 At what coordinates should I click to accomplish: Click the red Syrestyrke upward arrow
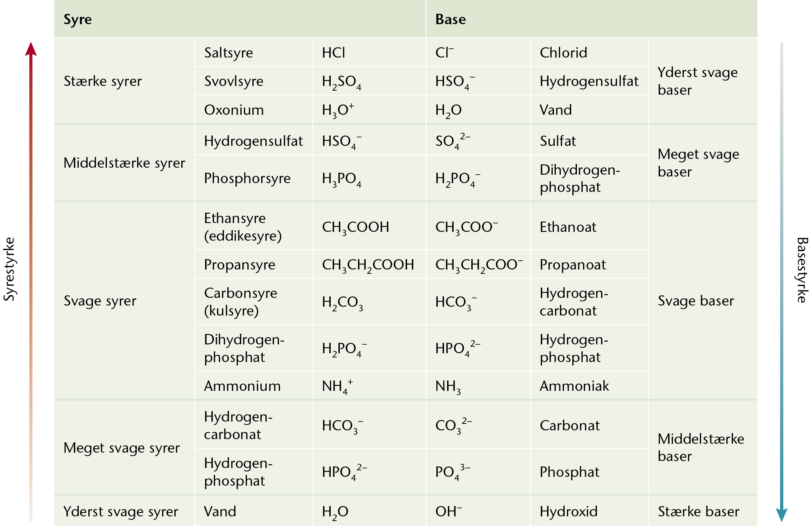31,269
